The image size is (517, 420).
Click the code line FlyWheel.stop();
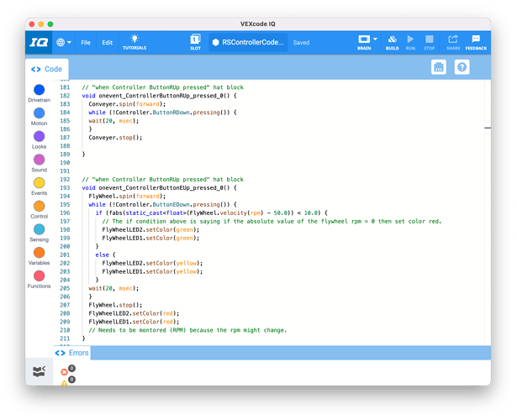(115, 305)
